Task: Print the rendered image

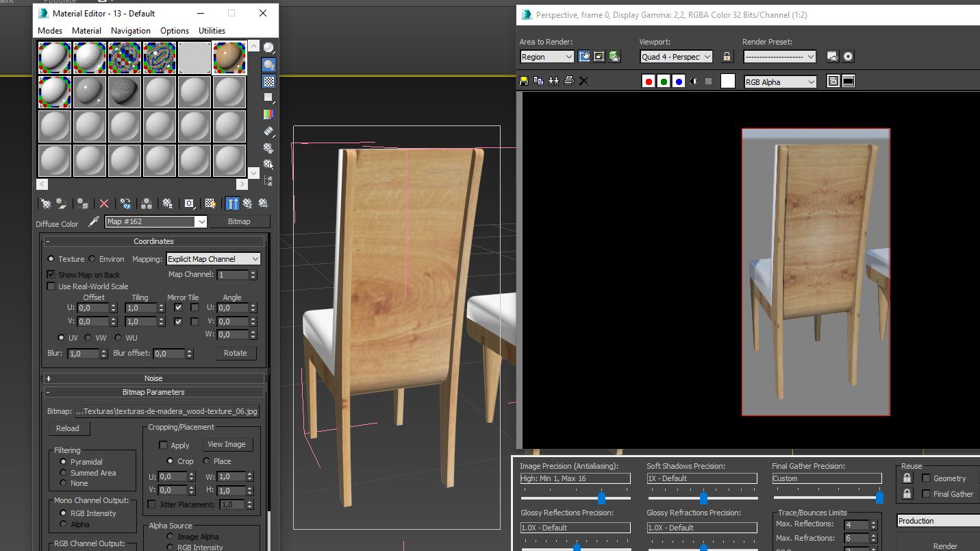Action: pos(568,81)
